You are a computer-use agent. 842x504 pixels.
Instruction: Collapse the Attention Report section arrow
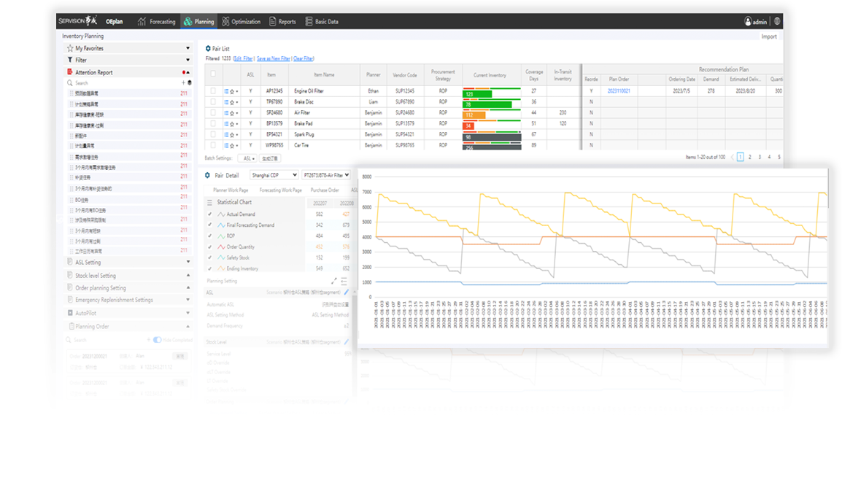click(188, 72)
